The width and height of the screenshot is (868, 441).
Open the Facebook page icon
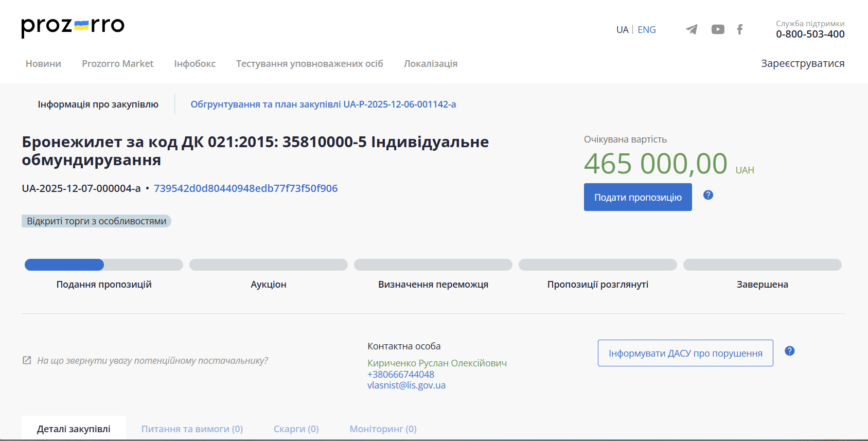739,29
